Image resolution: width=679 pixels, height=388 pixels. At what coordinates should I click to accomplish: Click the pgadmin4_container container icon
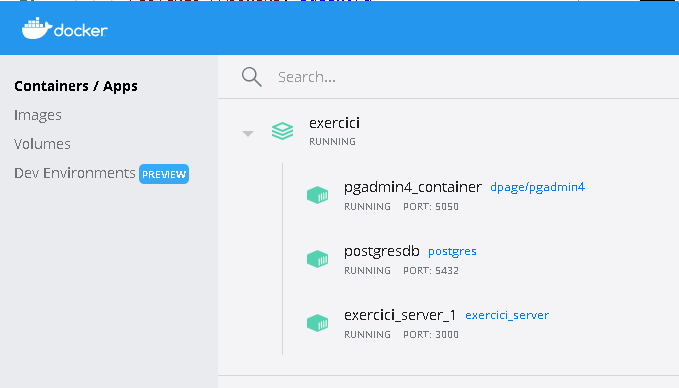317,195
